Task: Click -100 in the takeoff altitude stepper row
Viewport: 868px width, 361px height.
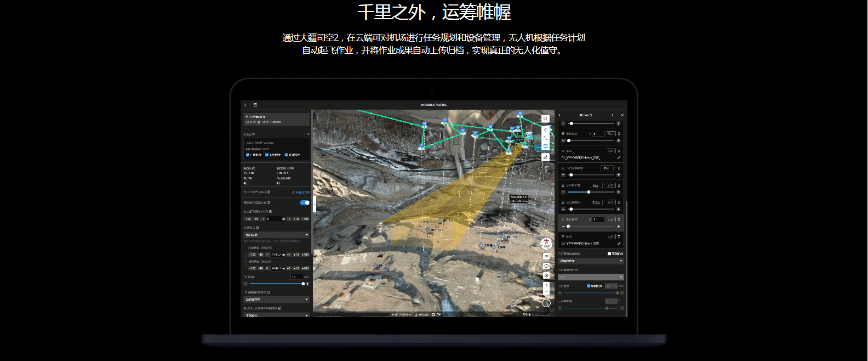Action: (x=248, y=219)
